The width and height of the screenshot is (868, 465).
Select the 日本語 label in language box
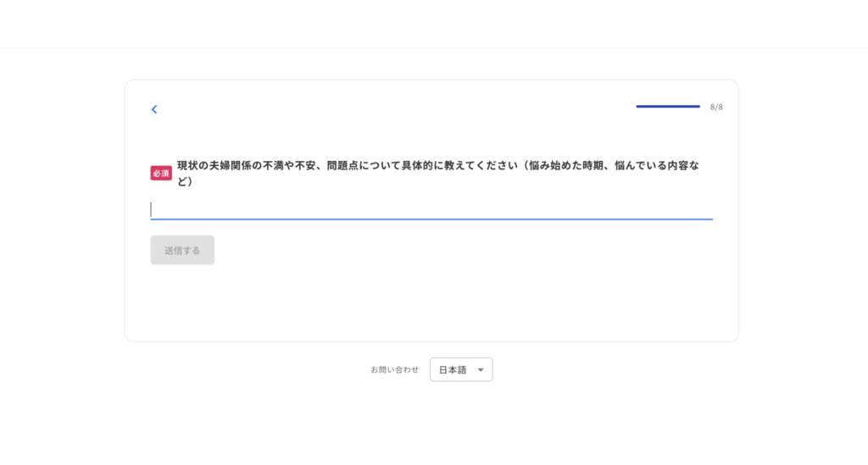pos(453,370)
